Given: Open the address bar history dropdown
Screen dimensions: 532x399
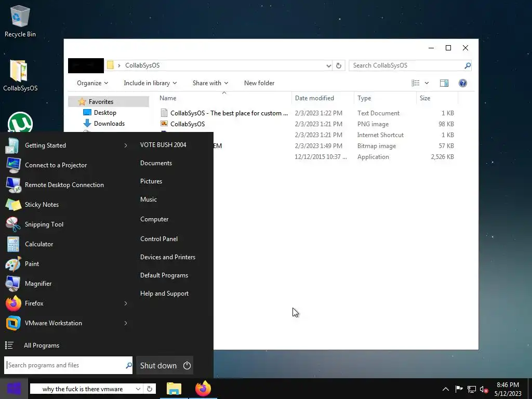Looking at the screenshot, I should (x=328, y=65).
